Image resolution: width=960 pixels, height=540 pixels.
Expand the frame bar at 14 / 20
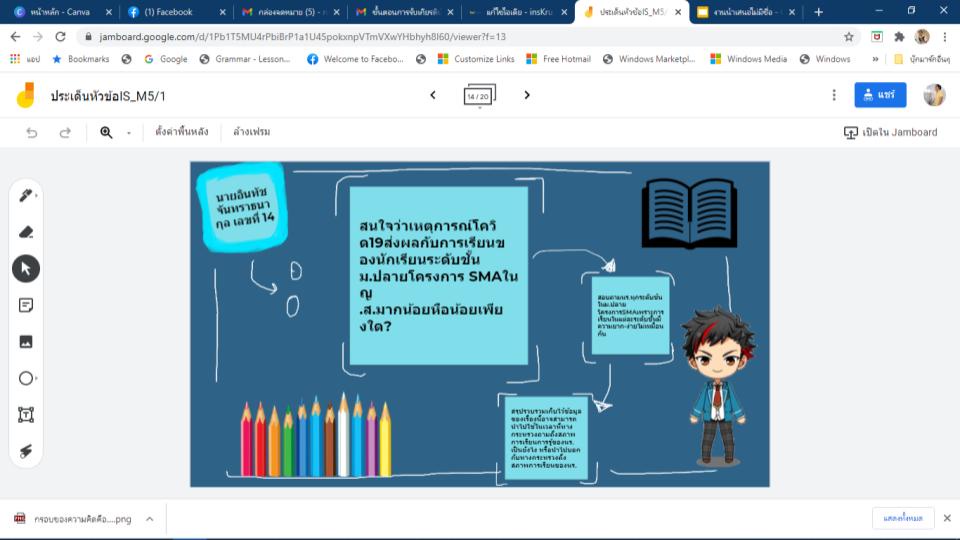click(x=479, y=96)
